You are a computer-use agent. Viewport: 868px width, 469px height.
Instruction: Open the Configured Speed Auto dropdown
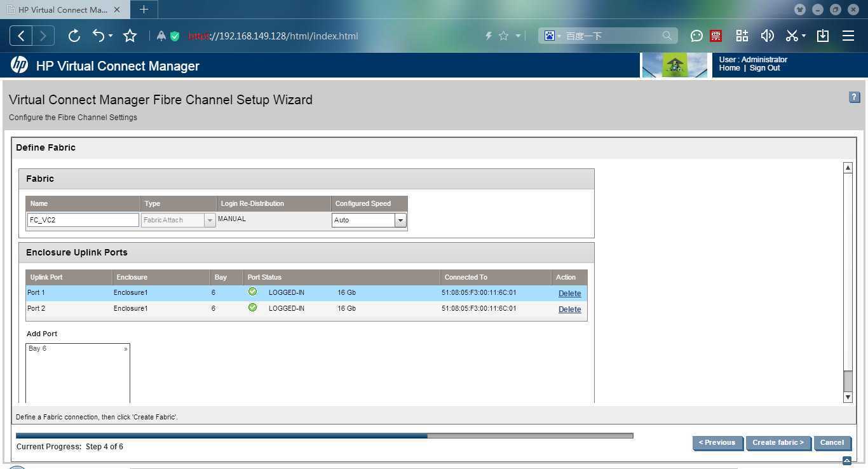(369, 220)
